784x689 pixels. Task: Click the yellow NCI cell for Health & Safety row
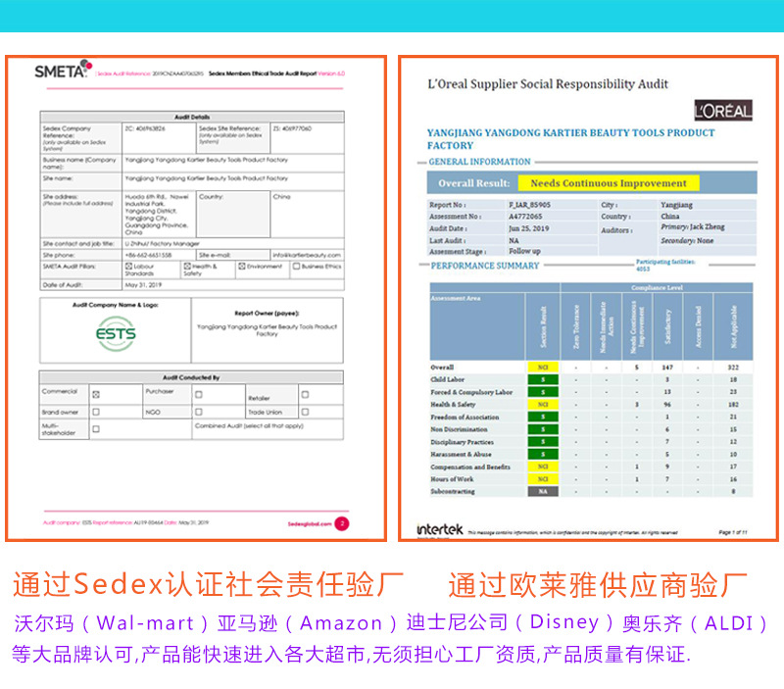[x=543, y=404]
